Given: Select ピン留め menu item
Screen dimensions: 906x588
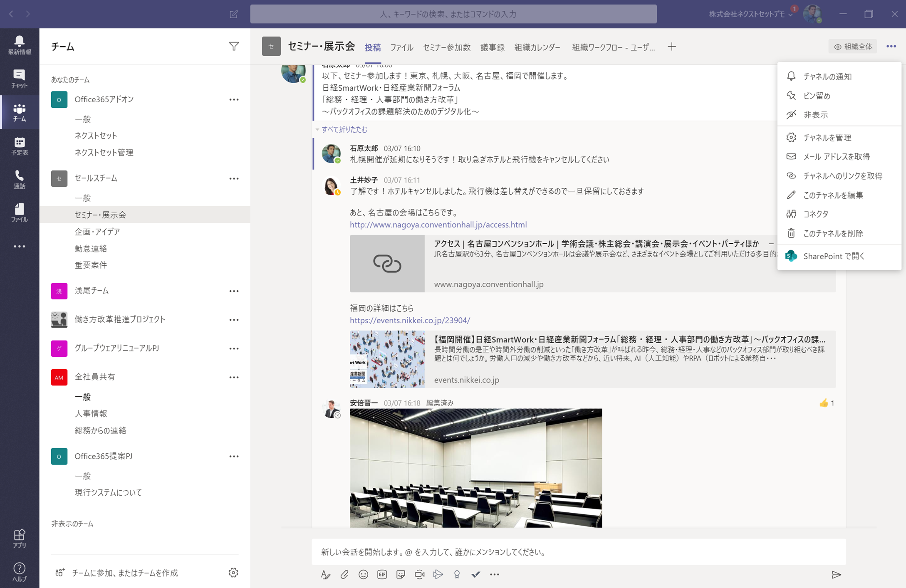Looking at the screenshot, I should [839, 96].
